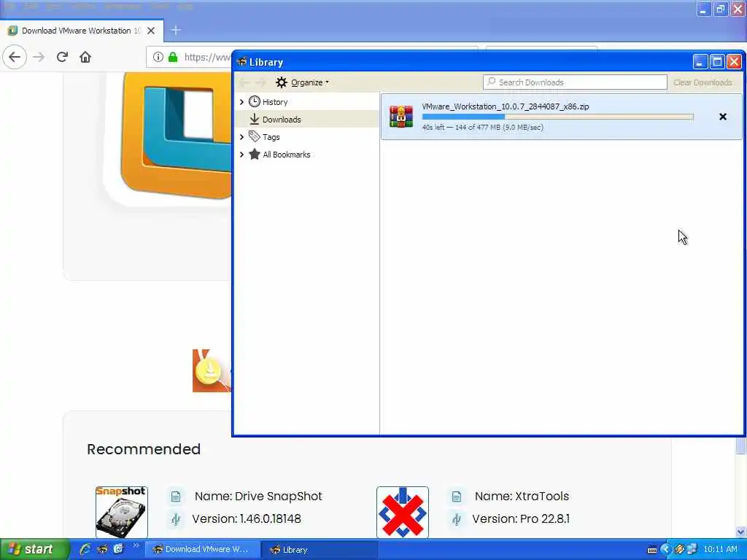Select the Download VMware Workstation browser tab

(x=82, y=31)
